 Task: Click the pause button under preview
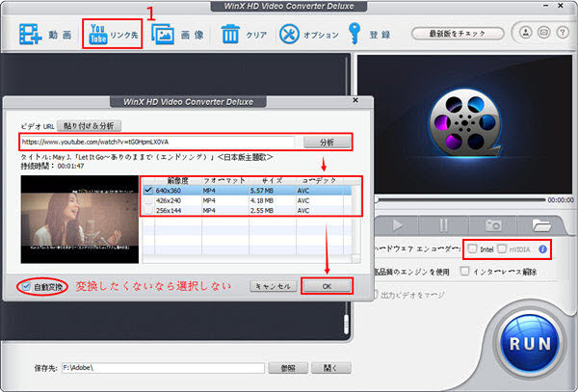[444, 225]
